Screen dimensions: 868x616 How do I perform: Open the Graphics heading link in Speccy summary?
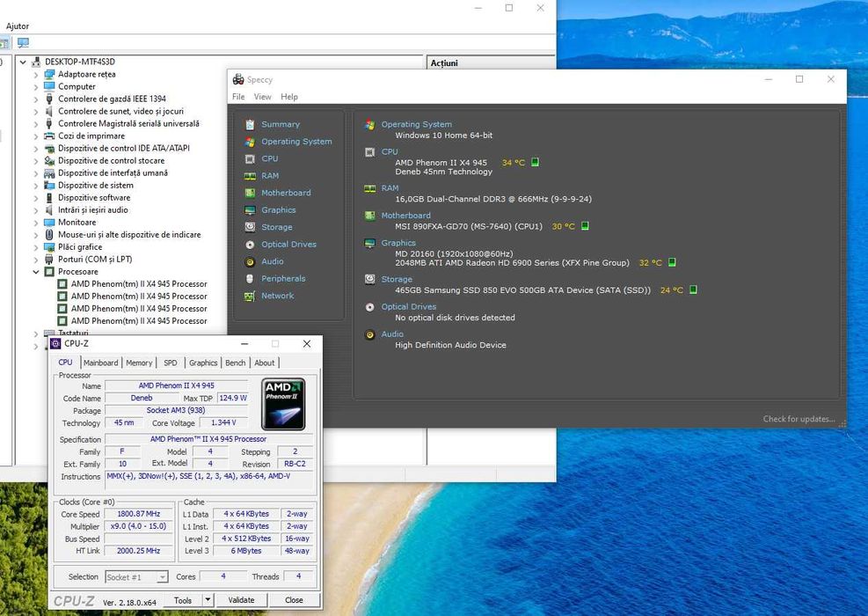click(398, 243)
